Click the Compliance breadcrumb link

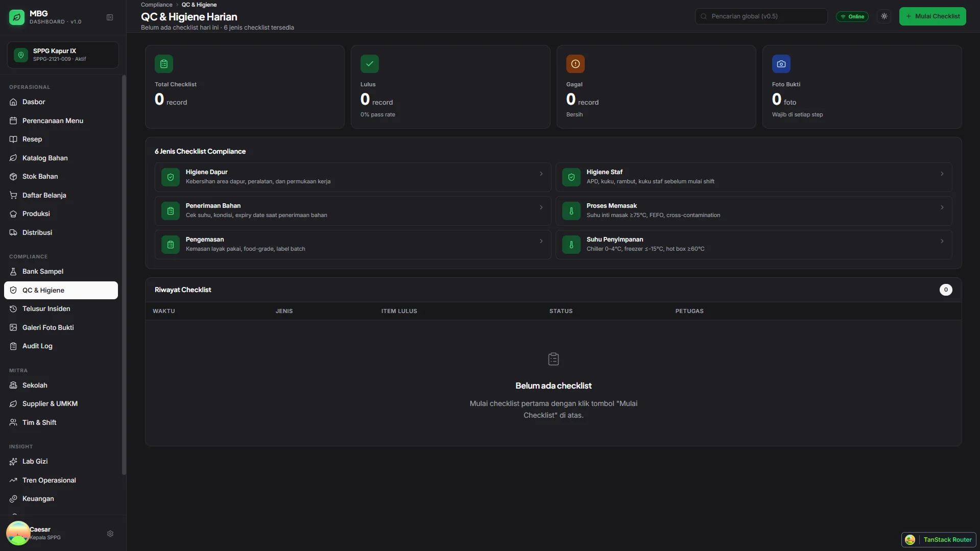coord(157,5)
